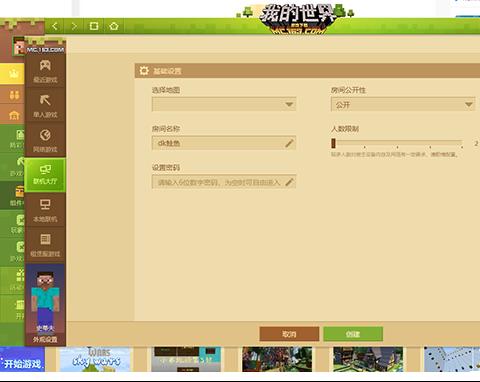Click the yellow crown icon in back sidebar
Image resolution: width=480 pixels, height=382 pixels.
click(x=13, y=74)
